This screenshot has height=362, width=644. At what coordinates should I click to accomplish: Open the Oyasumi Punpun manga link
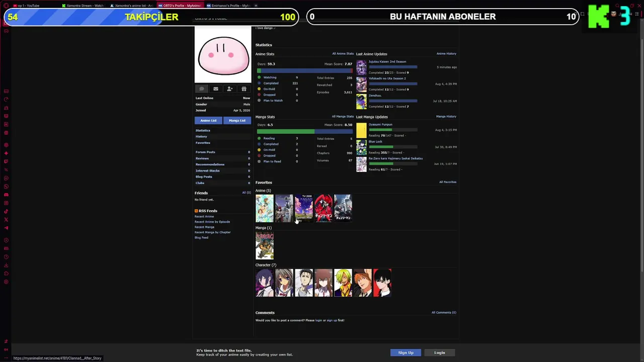(380, 125)
